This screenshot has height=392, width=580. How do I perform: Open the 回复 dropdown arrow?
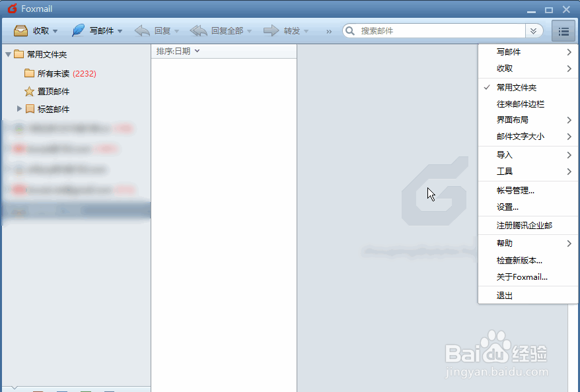(x=176, y=32)
